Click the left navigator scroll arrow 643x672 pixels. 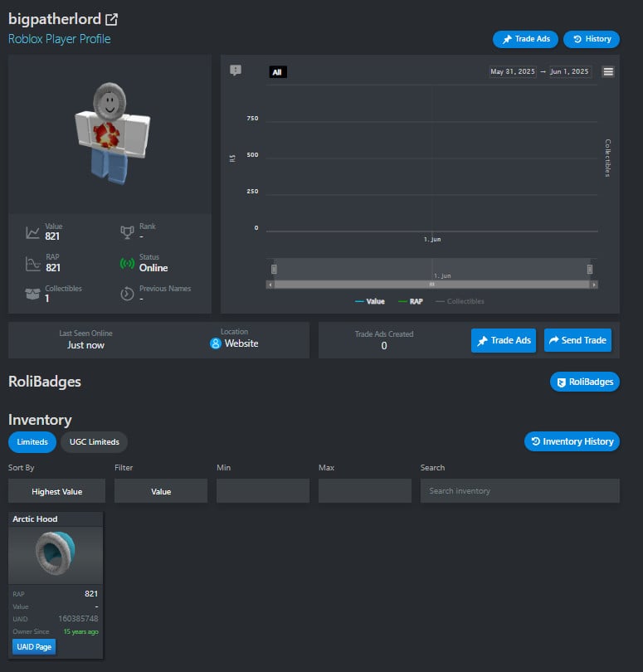[x=270, y=285]
